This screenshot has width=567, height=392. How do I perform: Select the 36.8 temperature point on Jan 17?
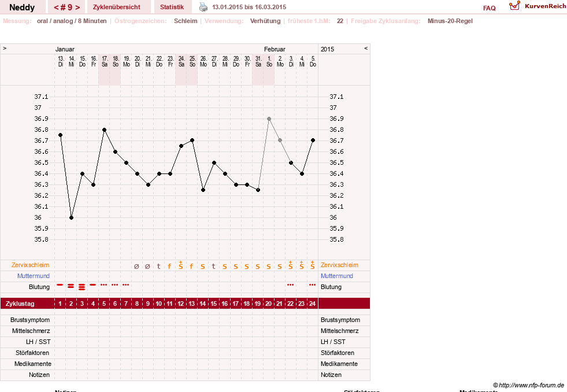(x=104, y=130)
